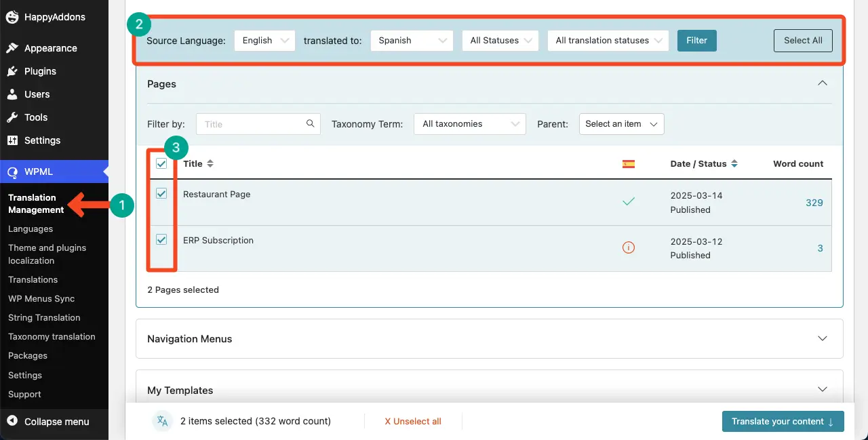
Task: Click the Plugins plug icon
Action: [12, 71]
